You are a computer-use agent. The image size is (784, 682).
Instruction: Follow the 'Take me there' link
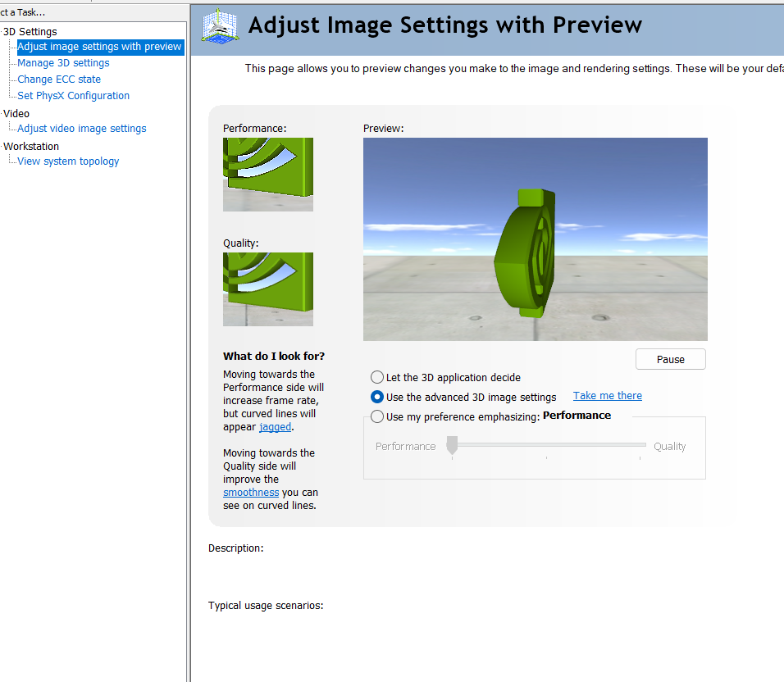[x=607, y=396]
